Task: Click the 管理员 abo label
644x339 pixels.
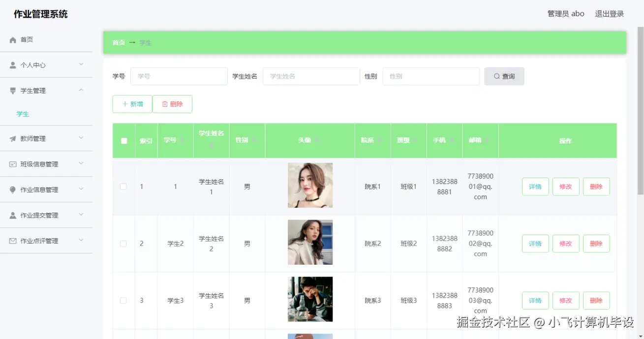Action: pyautogui.click(x=566, y=14)
